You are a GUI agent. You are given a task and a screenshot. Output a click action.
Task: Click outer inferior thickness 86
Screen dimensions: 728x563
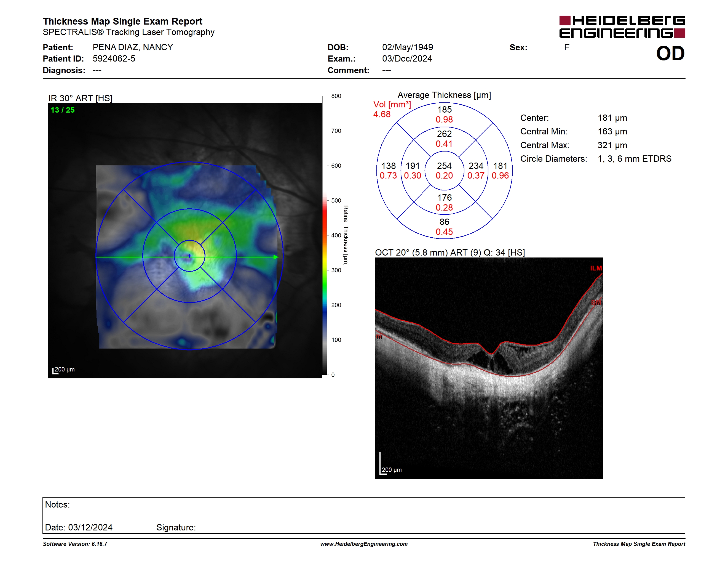[444, 222]
